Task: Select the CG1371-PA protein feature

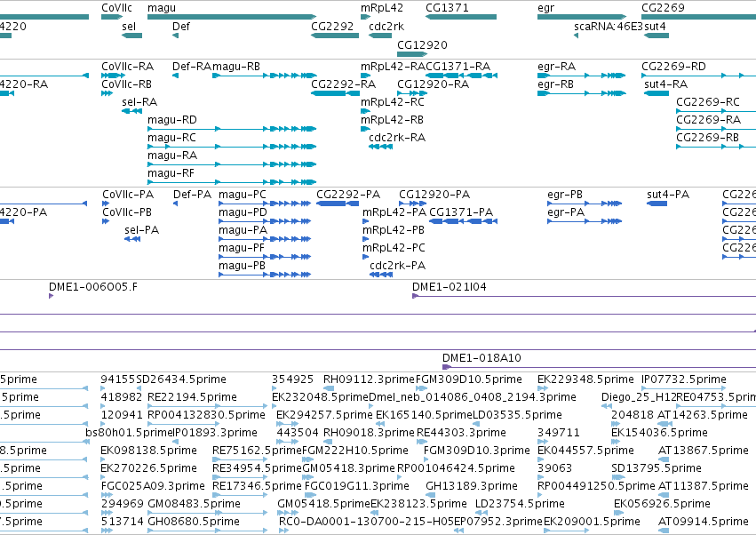Action: click(463, 221)
